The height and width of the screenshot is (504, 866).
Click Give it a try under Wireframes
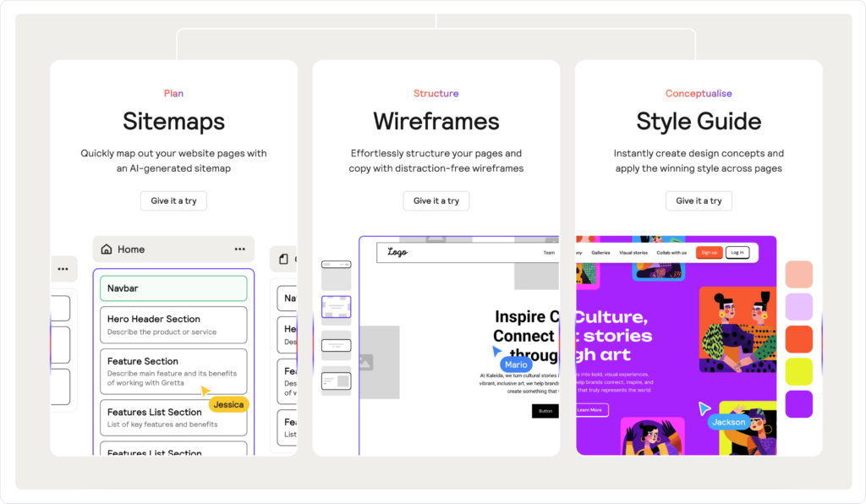point(436,201)
